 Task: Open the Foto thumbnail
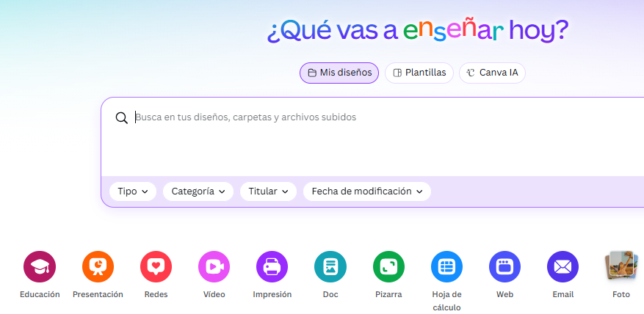pos(621,267)
